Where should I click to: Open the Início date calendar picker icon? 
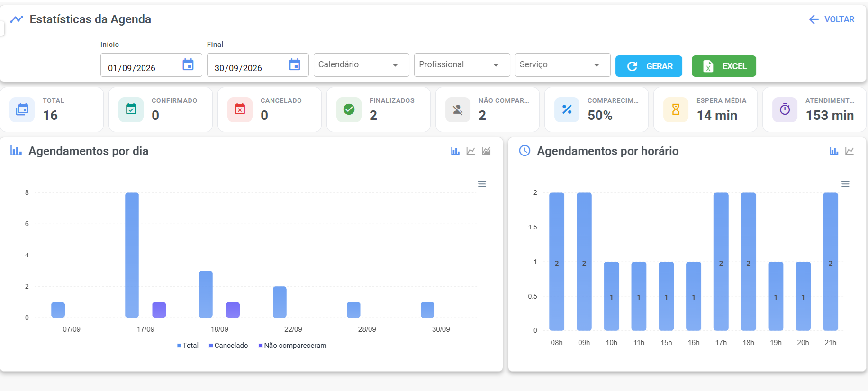(188, 64)
